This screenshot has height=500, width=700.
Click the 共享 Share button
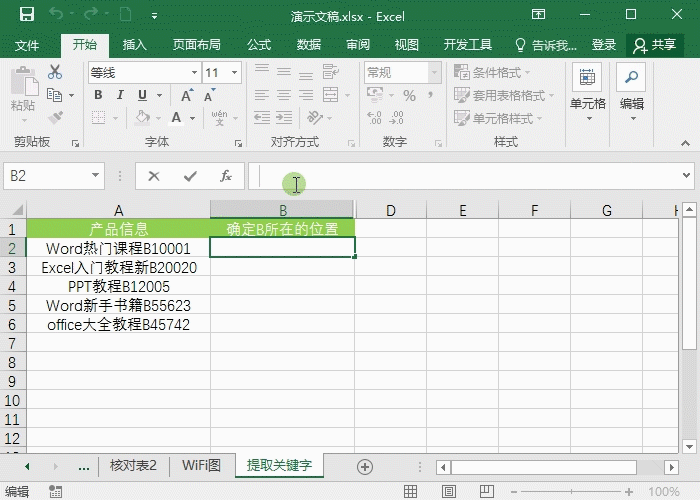(654, 45)
